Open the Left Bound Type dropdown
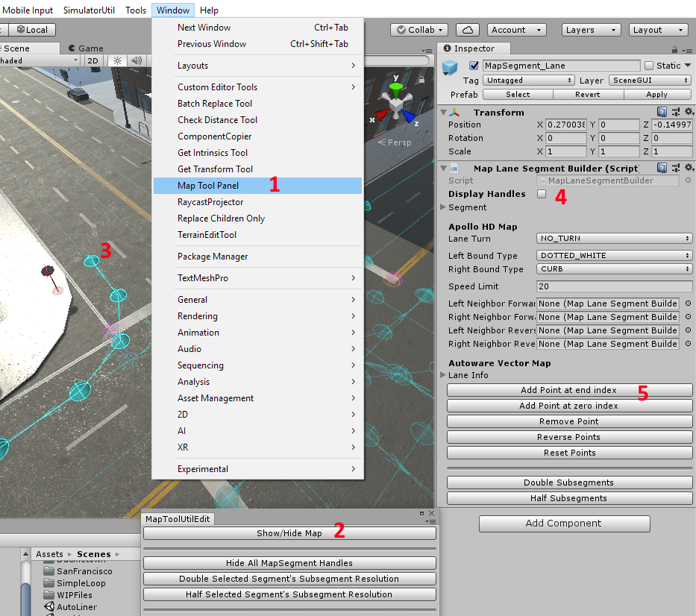This screenshot has width=696, height=616. coord(613,255)
